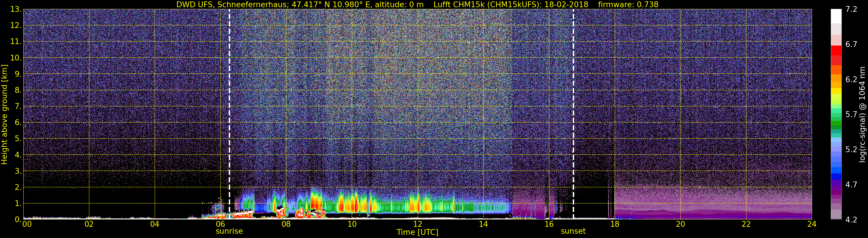Viewport: 868px width, 238px height.
Task: Click the red segment of the colorbar
Action: click(836, 50)
